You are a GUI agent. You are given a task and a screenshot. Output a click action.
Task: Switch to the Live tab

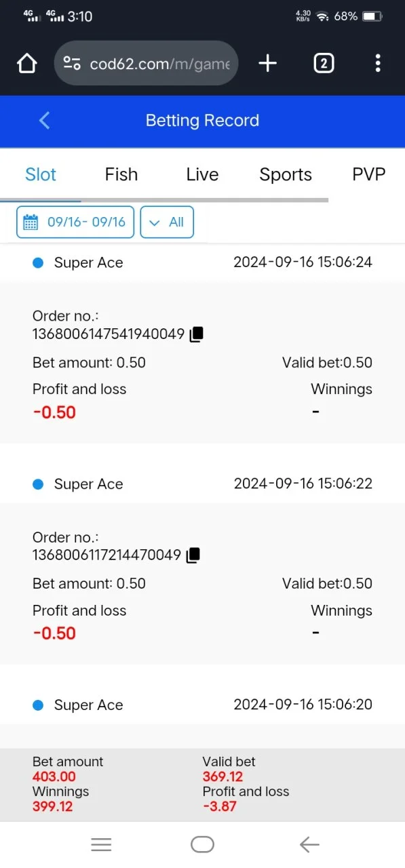point(202,174)
